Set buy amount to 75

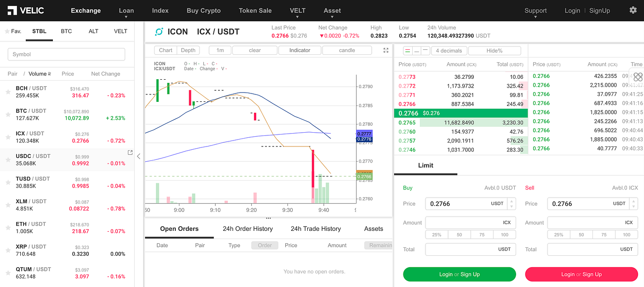(482, 234)
